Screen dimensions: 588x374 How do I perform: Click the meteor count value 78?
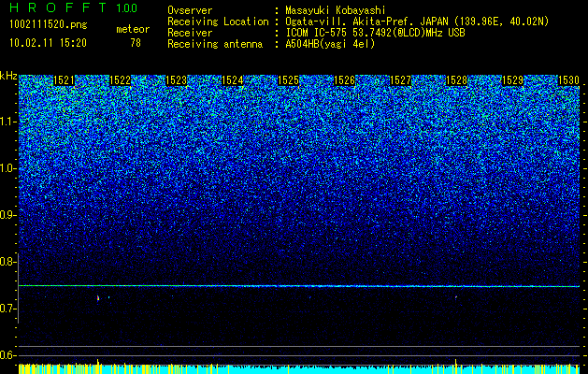(x=136, y=43)
